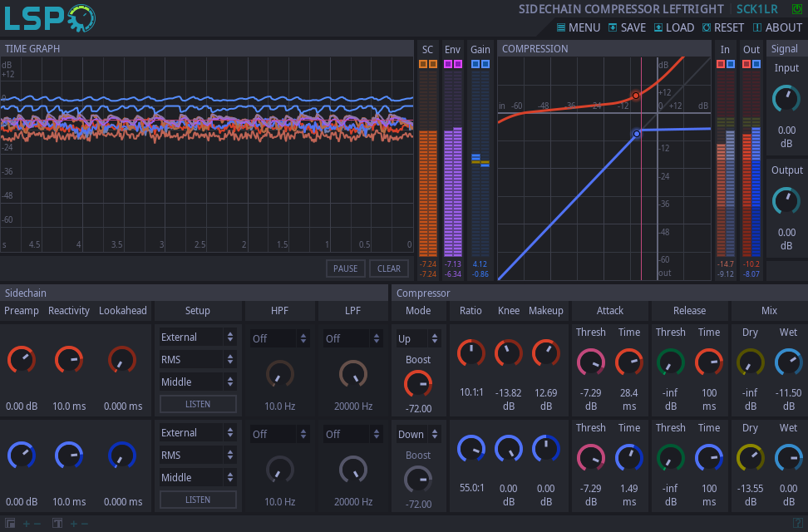The height and width of the screenshot is (532, 808).
Task: Click the Ratio knob reading 55.0:1
Action: click(x=471, y=449)
